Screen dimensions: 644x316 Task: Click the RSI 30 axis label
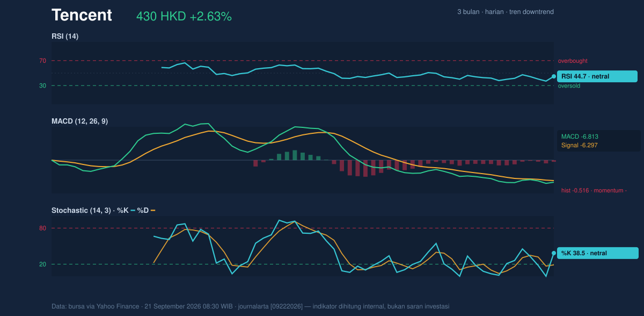tap(42, 85)
